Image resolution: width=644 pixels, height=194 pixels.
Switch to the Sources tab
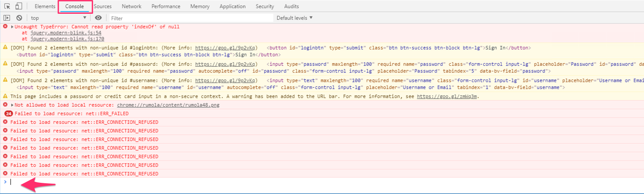point(103,6)
